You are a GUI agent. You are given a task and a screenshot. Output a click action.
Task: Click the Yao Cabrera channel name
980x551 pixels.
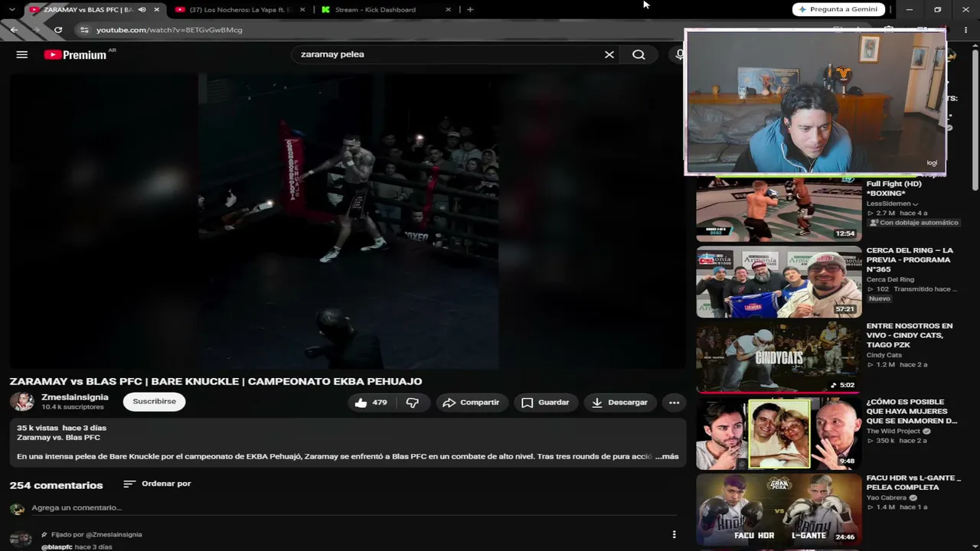point(887,497)
